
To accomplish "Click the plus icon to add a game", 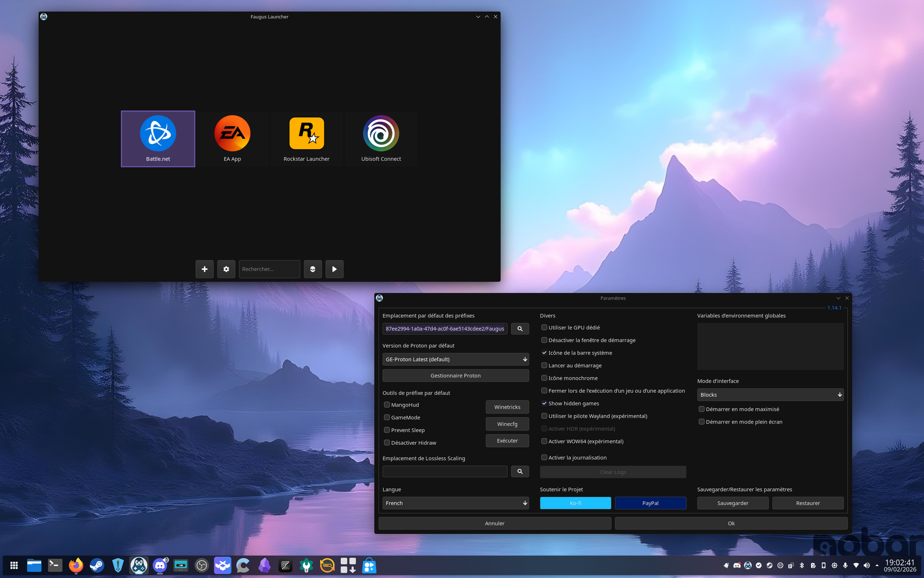I will click(204, 269).
